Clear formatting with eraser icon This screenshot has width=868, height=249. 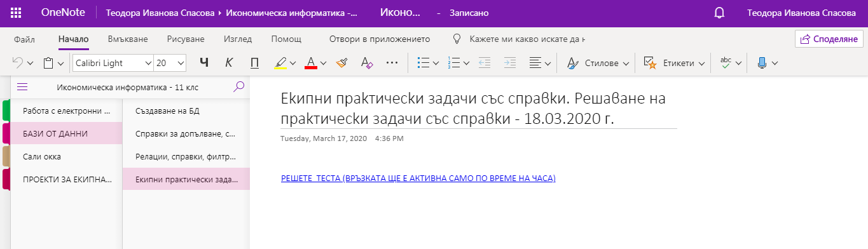point(366,63)
